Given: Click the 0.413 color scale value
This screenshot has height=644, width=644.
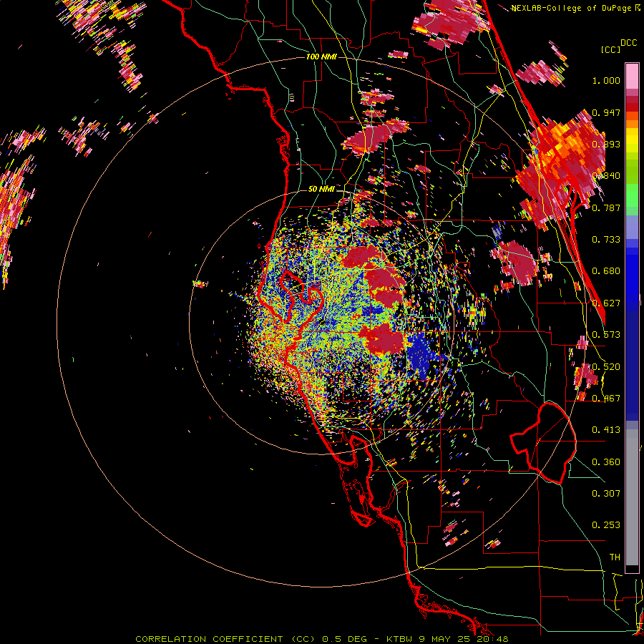Looking at the screenshot, I should click(606, 430).
